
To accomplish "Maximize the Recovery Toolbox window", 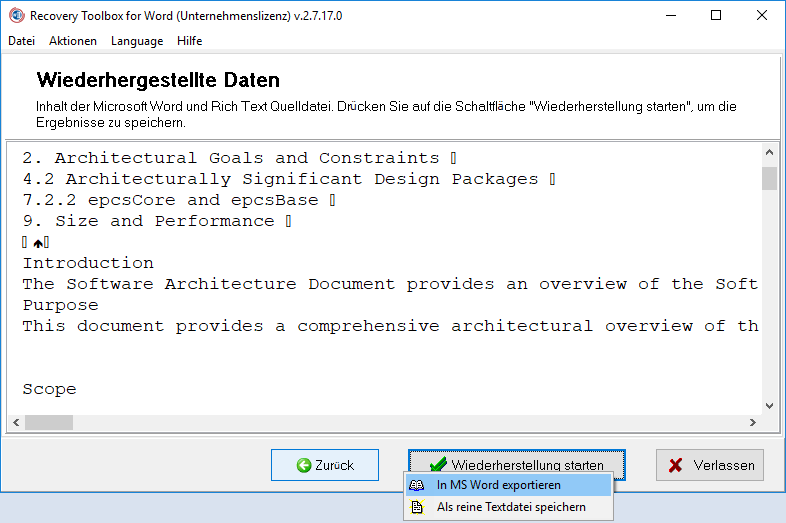I will pos(716,16).
